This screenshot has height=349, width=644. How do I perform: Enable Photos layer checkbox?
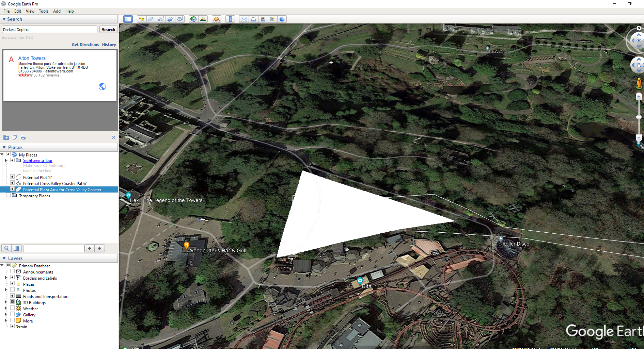13,290
